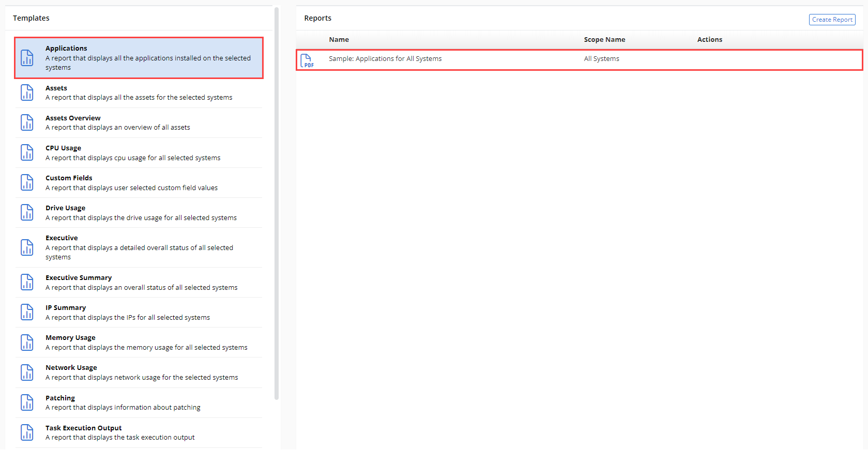Select the Memory Usage template icon
The height and width of the screenshot is (451, 868).
pos(27,343)
